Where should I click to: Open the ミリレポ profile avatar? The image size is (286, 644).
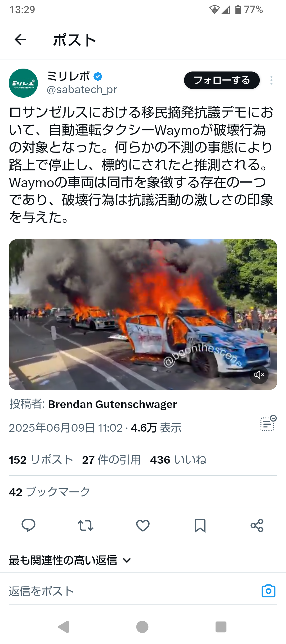(23, 83)
